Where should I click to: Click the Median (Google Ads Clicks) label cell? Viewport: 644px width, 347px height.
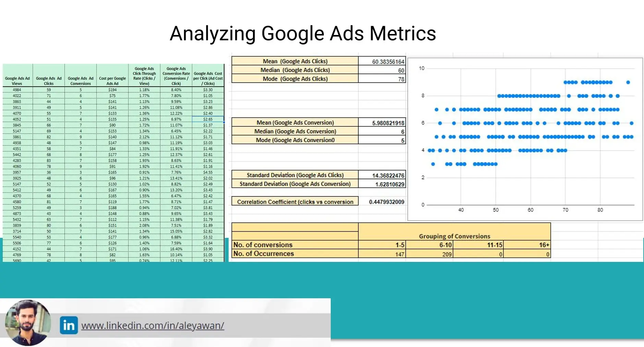(295, 70)
